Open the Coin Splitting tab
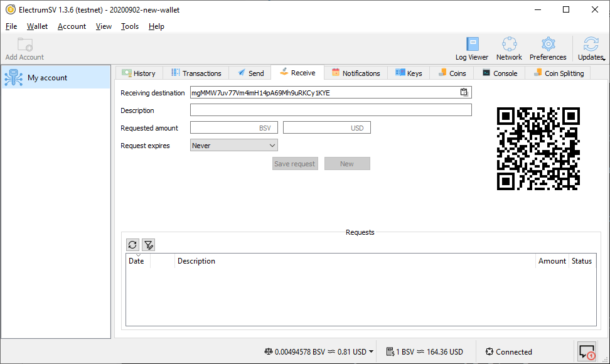This screenshot has height=364, width=610. pyautogui.click(x=559, y=73)
